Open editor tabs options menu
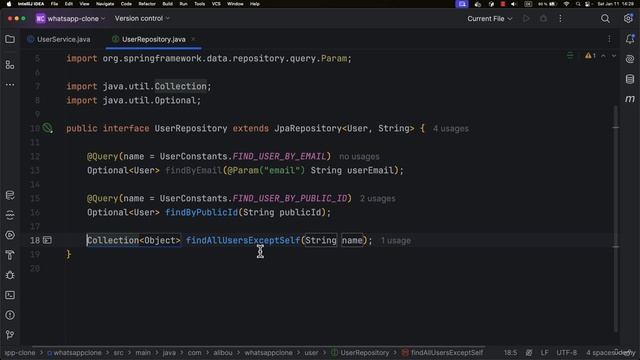 pyautogui.click(x=609, y=39)
